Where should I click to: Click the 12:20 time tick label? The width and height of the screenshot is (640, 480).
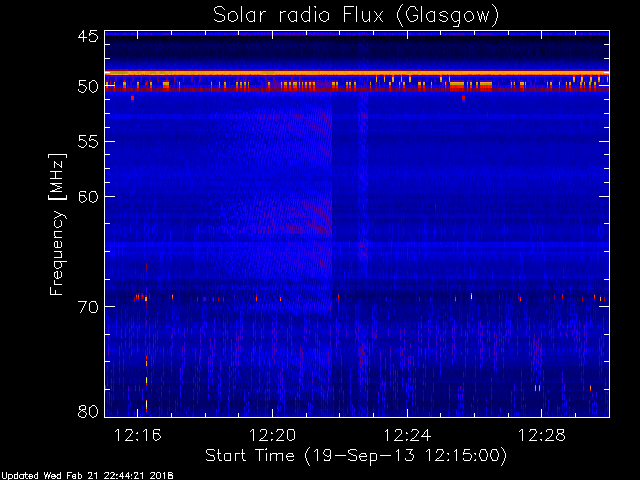click(x=272, y=436)
